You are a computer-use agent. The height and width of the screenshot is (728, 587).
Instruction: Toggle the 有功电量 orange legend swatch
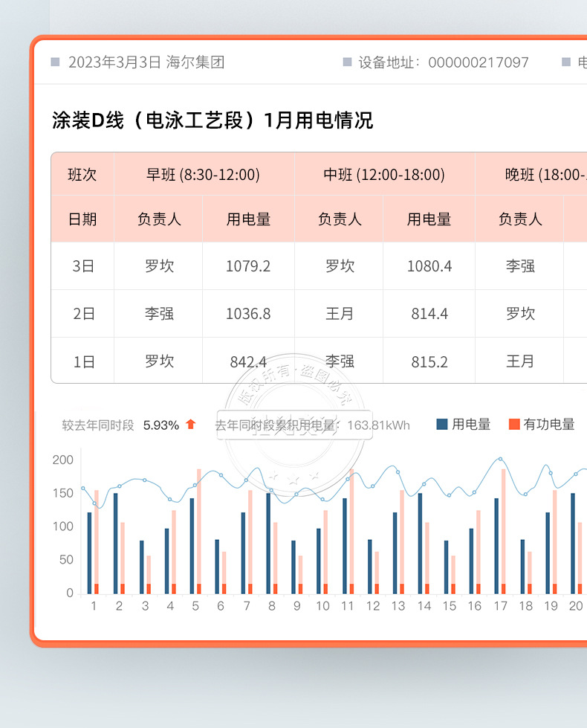pyautogui.click(x=514, y=424)
